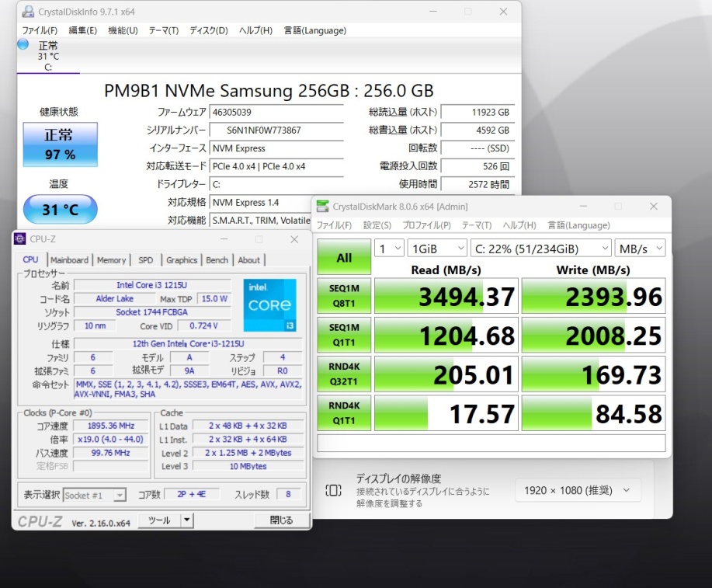The image size is (712, 588).
Task: Switch to the Bench tab in CPU-Z
Action: (217, 260)
